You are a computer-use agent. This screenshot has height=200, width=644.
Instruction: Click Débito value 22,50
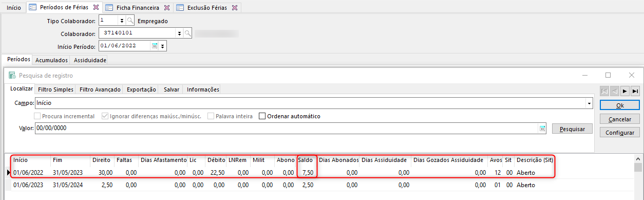(x=217, y=173)
